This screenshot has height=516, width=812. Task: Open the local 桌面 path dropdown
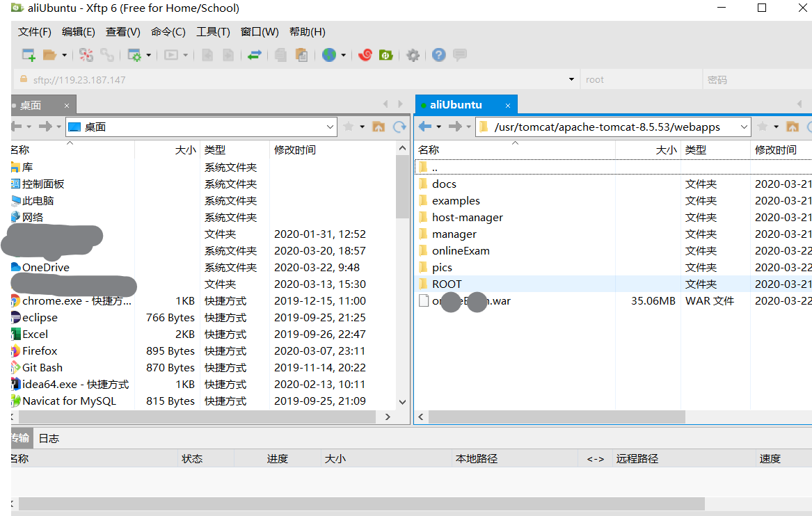(x=330, y=127)
